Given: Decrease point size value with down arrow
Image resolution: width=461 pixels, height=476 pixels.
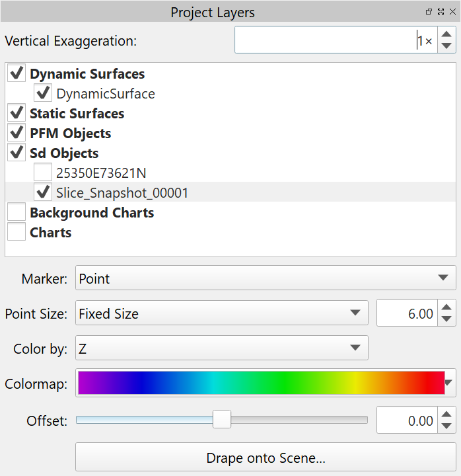Looking at the screenshot, I should [447, 319].
